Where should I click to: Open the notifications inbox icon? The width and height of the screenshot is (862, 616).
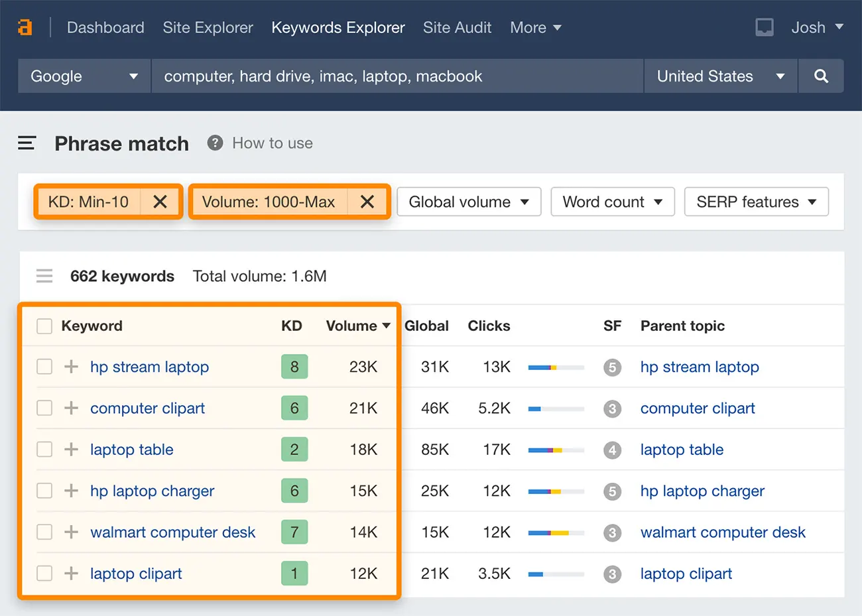point(764,27)
